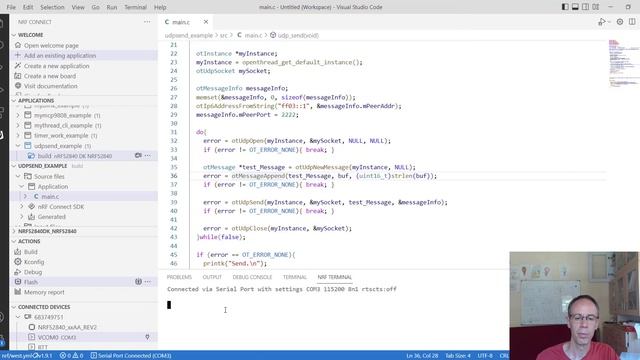
Task: Open Kconfig action
Action: tap(34, 262)
